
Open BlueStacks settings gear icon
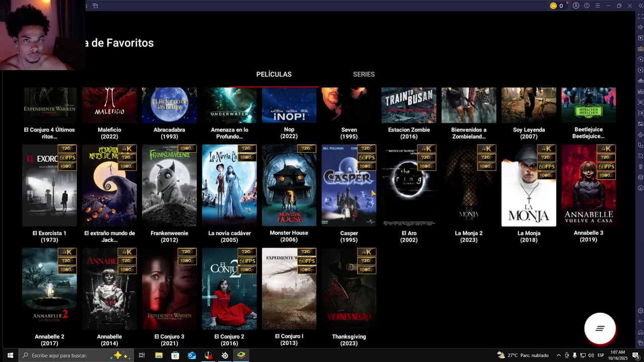coord(640,311)
